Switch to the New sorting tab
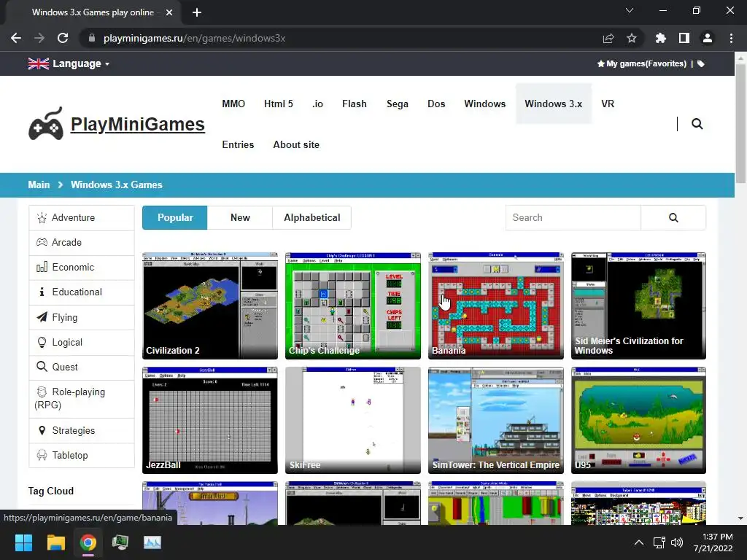Viewport: 747px width, 560px height. point(240,217)
